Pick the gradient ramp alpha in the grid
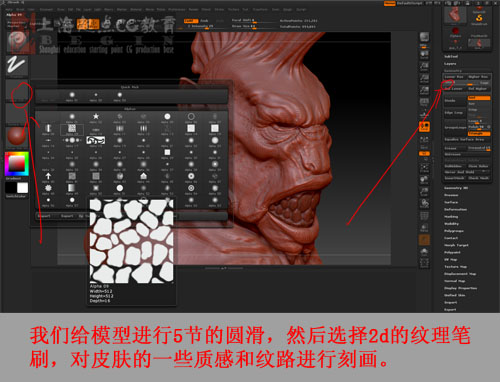The image size is (500, 382). 72,188
